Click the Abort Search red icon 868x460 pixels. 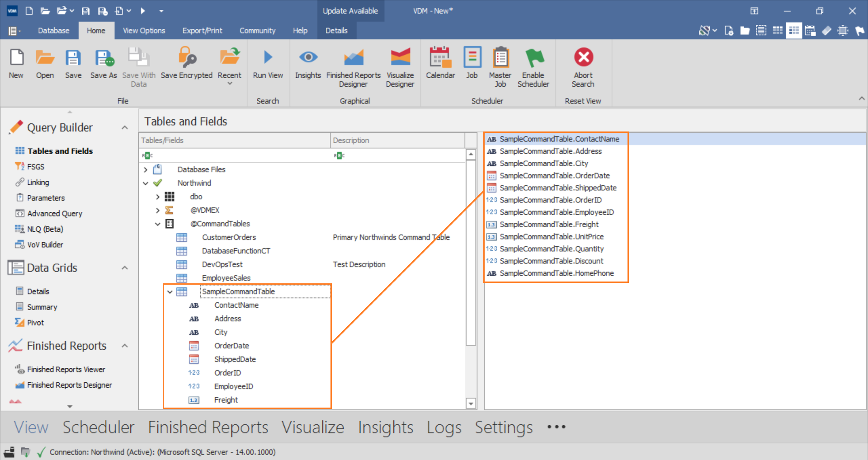[584, 57]
